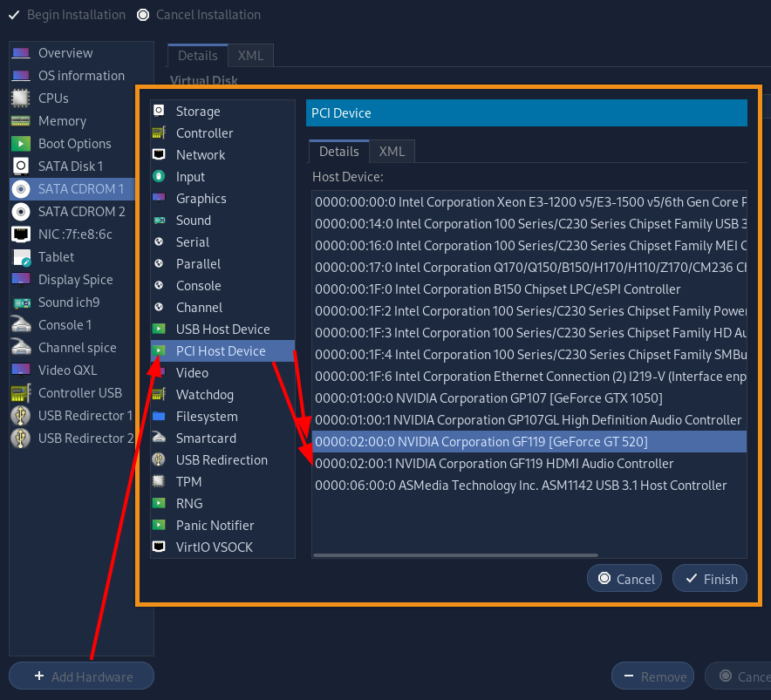
Task: Select the GeForce GTX 1050 host device
Action: pyautogui.click(x=529, y=398)
